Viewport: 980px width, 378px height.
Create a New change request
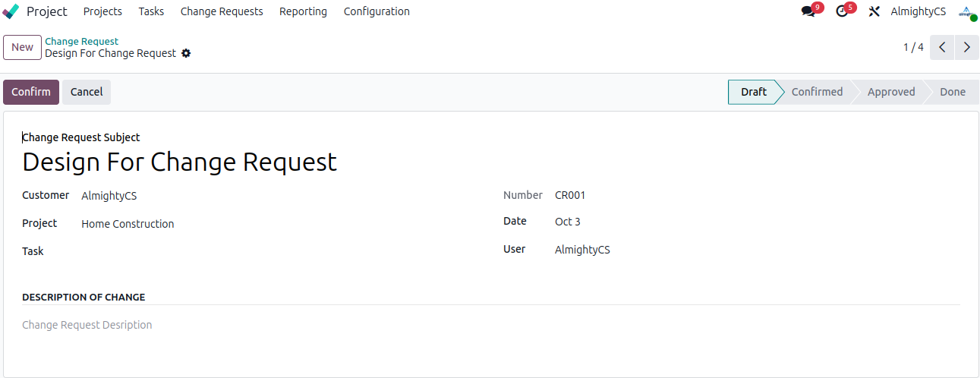22,47
